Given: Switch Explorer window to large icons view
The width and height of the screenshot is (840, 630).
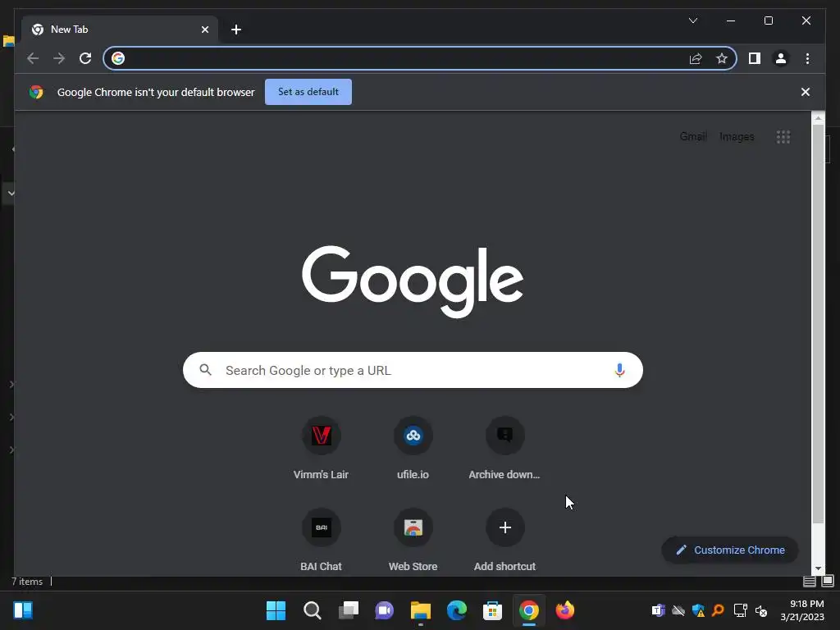Looking at the screenshot, I should tap(828, 582).
